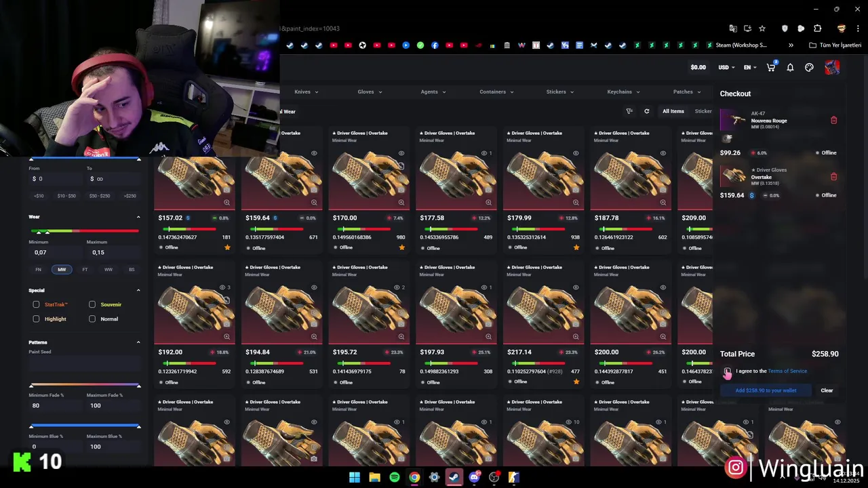Collapse the Special filter section
The height and width of the screenshot is (488, 868).
[138, 290]
